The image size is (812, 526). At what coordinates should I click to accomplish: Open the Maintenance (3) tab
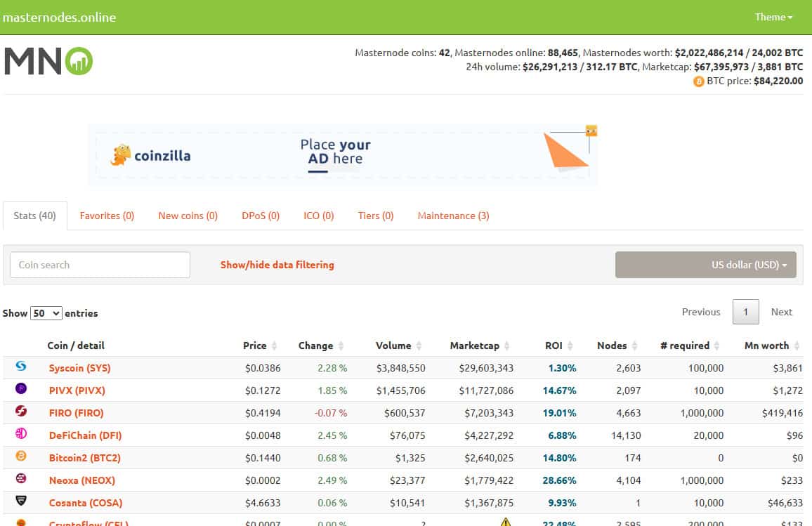pyautogui.click(x=453, y=216)
